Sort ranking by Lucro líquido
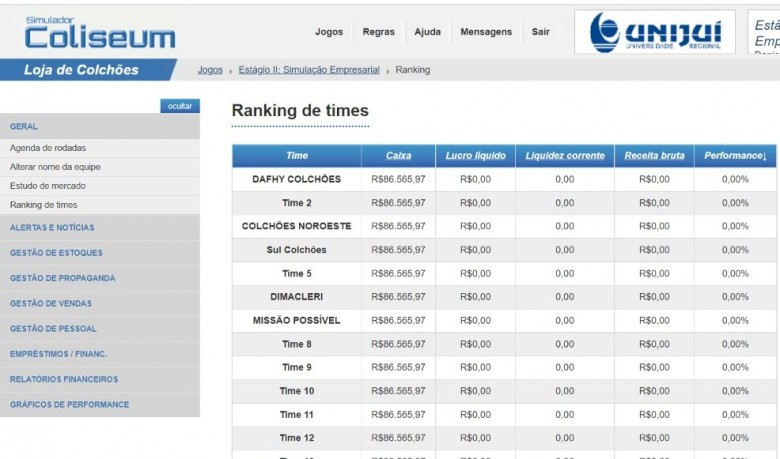Screen dimensions: 780x459 475,156
